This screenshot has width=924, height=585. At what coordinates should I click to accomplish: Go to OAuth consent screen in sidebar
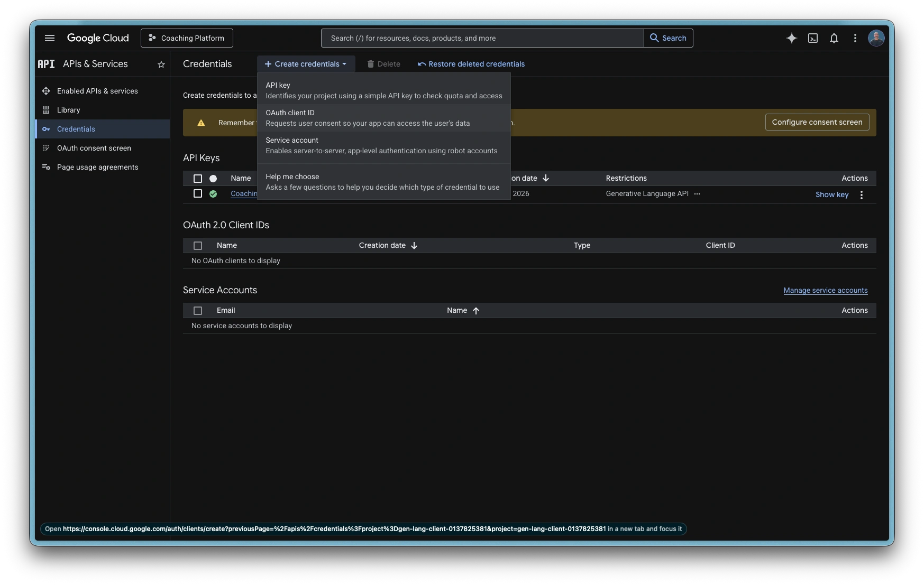pyautogui.click(x=94, y=148)
